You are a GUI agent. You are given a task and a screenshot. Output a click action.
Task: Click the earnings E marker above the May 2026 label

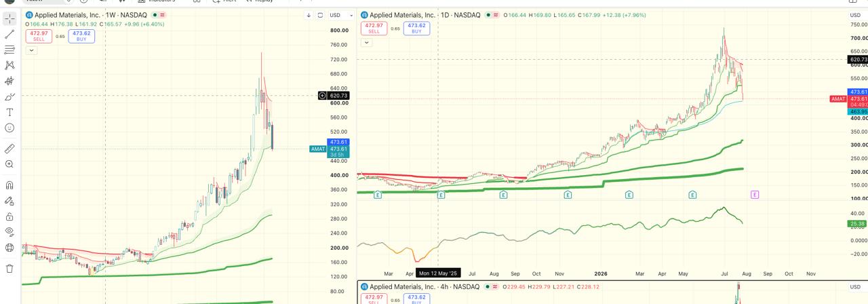tap(692, 195)
